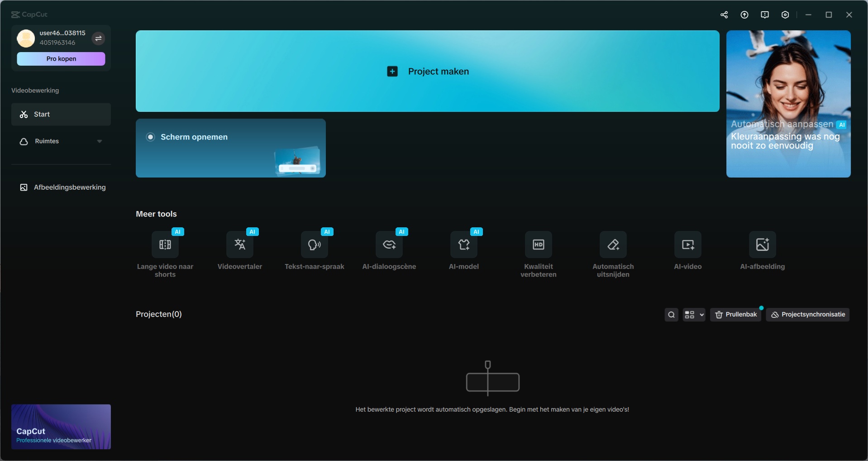Expand the Ruimtes dropdown arrow

click(x=100, y=141)
